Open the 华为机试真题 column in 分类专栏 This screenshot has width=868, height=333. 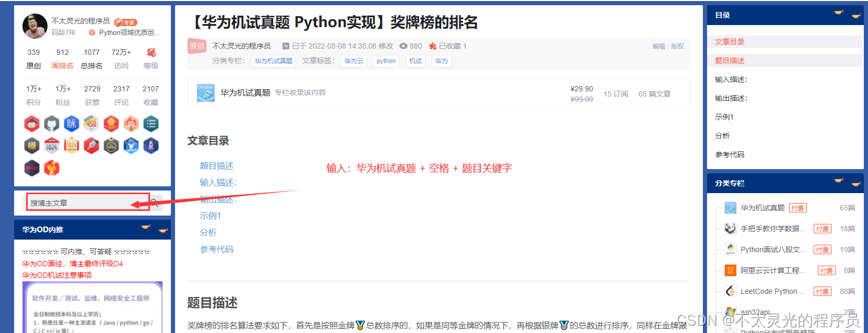coord(762,208)
